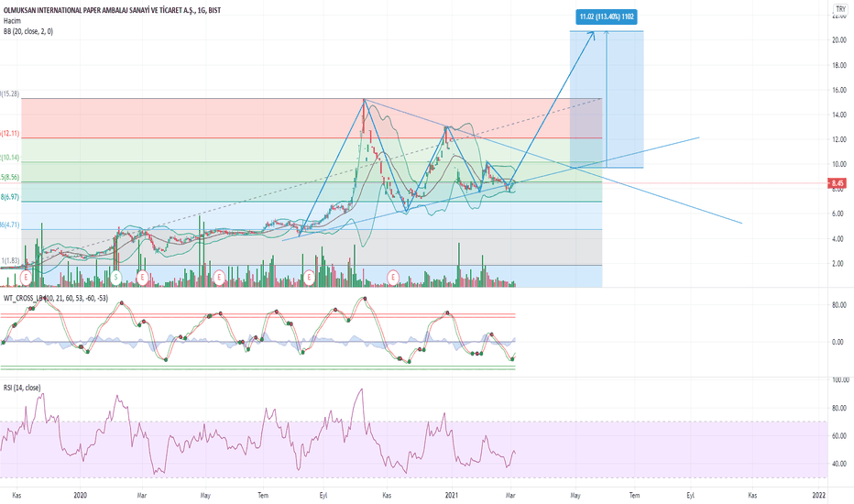The height and width of the screenshot is (504, 854).
Task: Click the 16.00 price axis value
Action: 839,90
